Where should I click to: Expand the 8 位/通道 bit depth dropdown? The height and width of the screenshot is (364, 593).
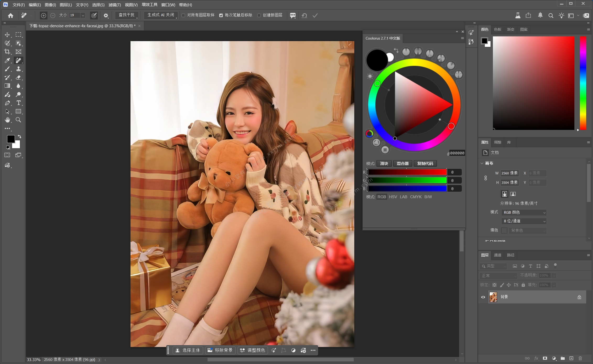point(524,221)
